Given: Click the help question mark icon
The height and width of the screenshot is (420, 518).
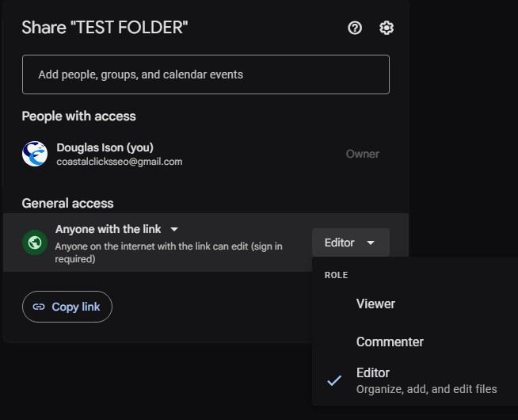Looking at the screenshot, I should pyautogui.click(x=355, y=28).
